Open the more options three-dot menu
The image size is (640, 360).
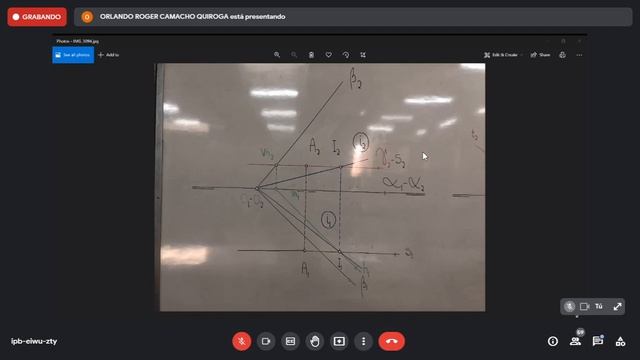(x=363, y=341)
